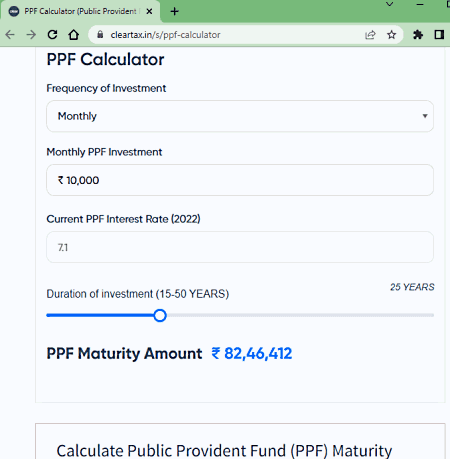This screenshot has width=450, height=459.
Task: Share this page via the share icon
Action: [x=370, y=35]
